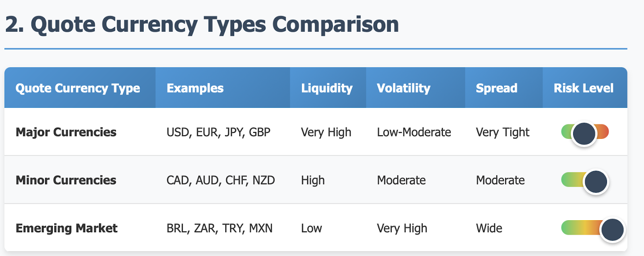Click the Wide spread cell for Emerging Market
Screen dimensions: 644x256
click(489, 228)
